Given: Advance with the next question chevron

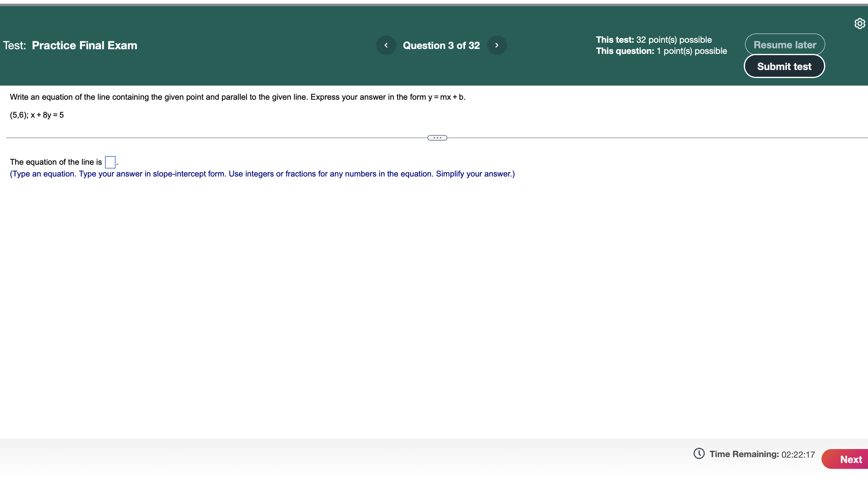Looking at the screenshot, I should click(x=497, y=45).
